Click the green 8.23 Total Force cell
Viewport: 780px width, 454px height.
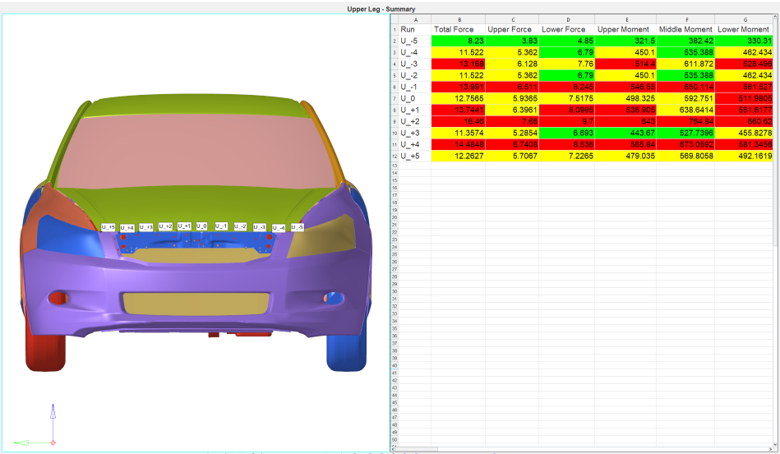tap(458, 41)
